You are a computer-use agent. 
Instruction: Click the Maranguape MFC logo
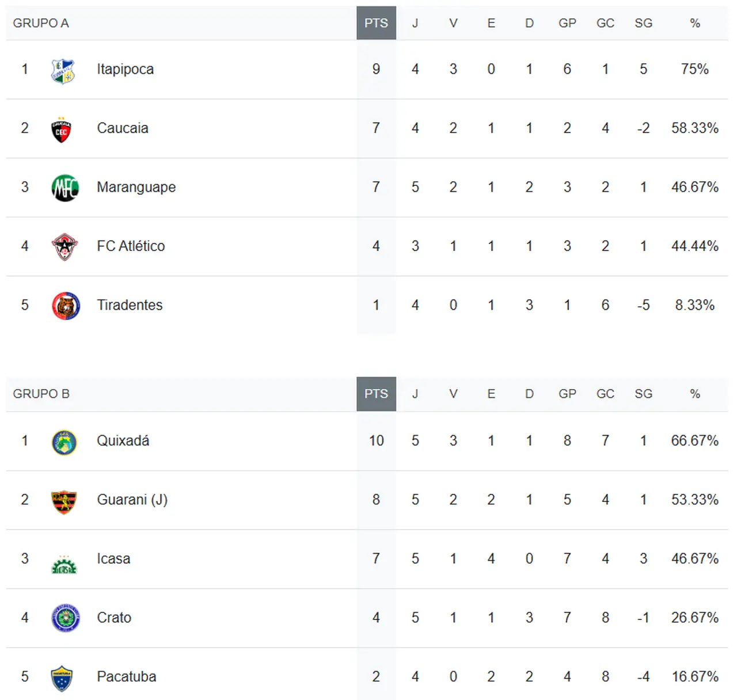point(64,188)
